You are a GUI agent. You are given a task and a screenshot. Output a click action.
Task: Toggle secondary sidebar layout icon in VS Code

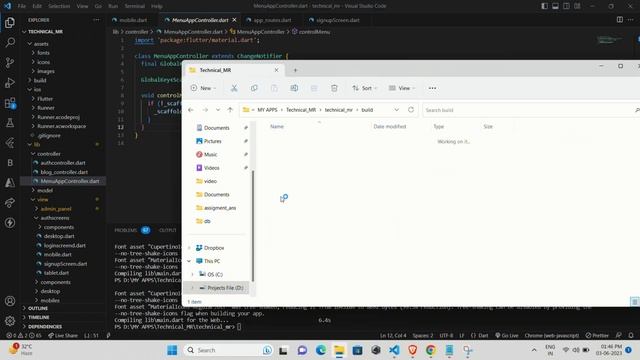click(x=567, y=6)
